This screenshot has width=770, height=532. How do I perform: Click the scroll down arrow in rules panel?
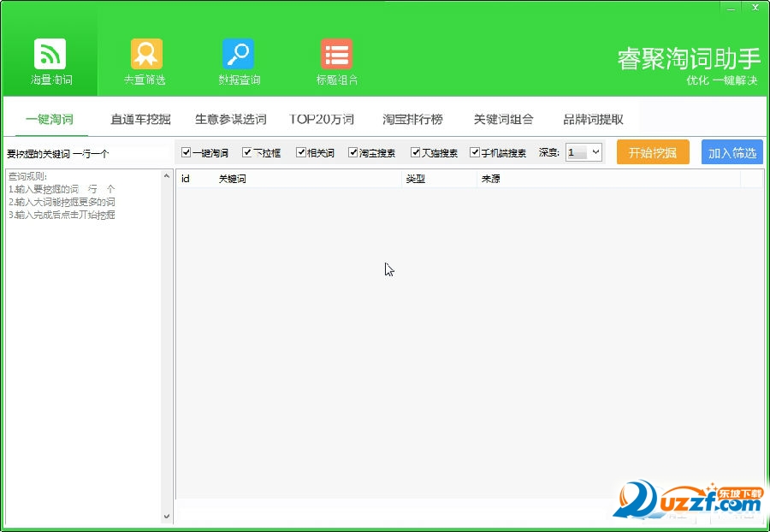tap(167, 517)
